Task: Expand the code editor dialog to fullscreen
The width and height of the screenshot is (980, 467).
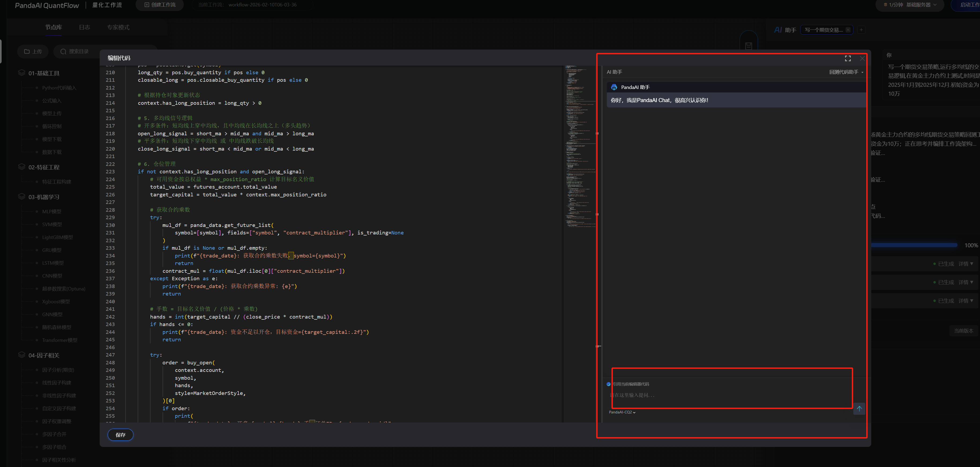Action: [848, 58]
